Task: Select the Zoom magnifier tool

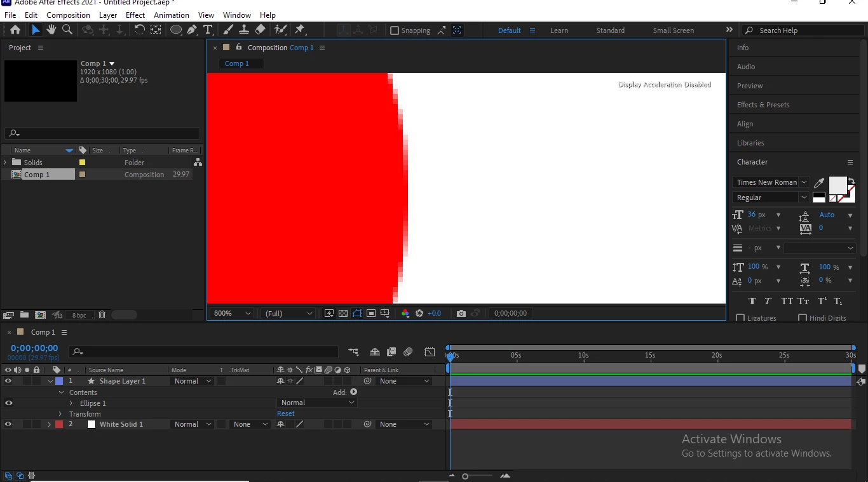Action: 67,30
